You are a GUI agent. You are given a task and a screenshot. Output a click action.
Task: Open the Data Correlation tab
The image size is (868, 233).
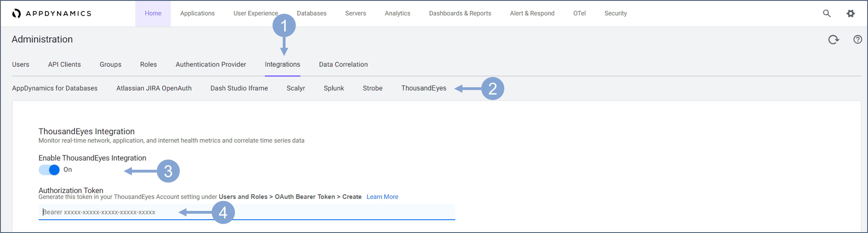[x=343, y=64]
